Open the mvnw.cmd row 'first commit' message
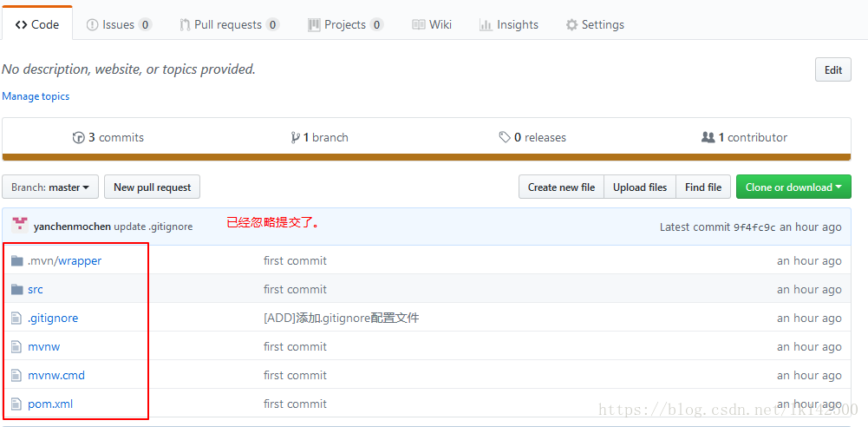The height and width of the screenshot is (427, 868). coord(295,376)
